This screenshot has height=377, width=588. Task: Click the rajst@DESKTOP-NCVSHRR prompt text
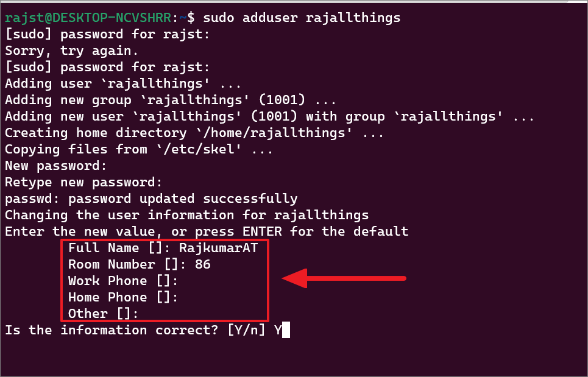pyautogui.click(x=88, y=18)
